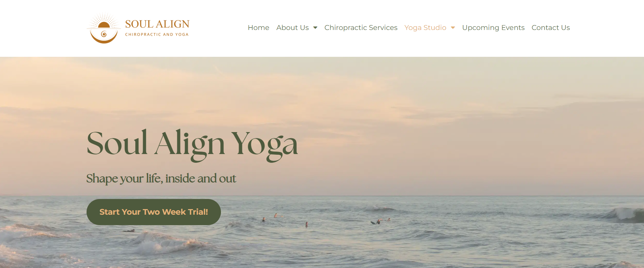The width and height of the screenshot is (644, 268).
Task: Open the Contact Us page
Action: pyautogui.click(x=550, y=28)
